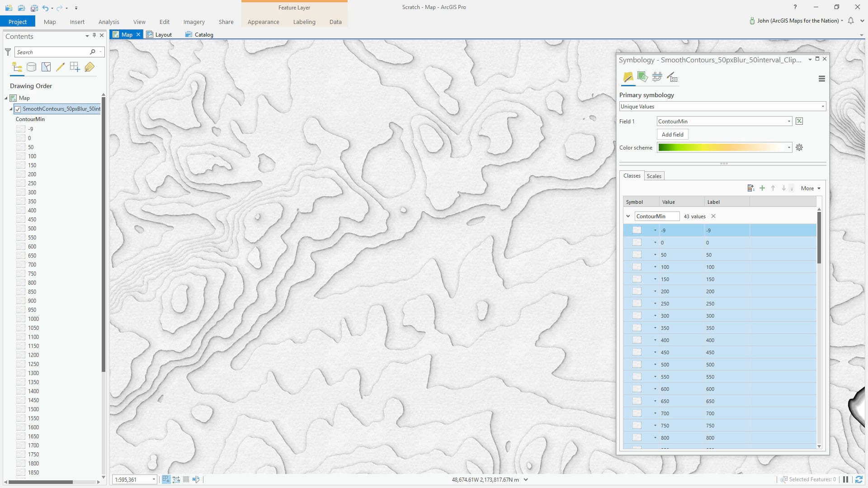The width and height of the screenshot is (868, 488).
Task: Click the green Add values plus icon
Action: coord(762,188)
